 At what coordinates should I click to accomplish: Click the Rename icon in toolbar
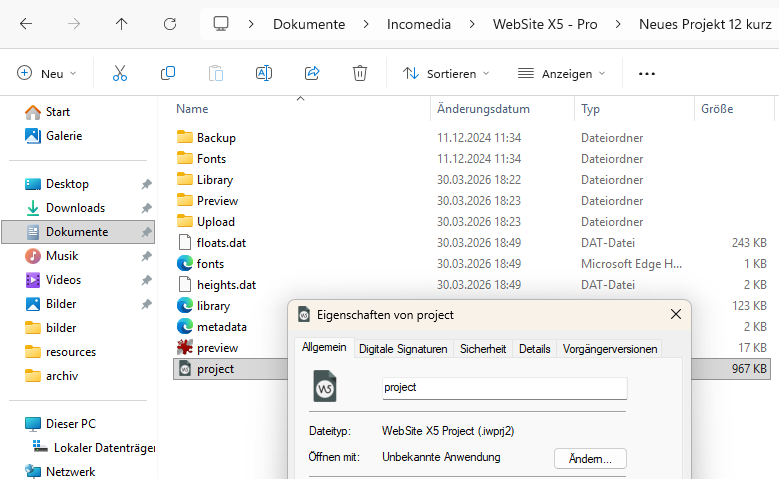click(264, 73)
